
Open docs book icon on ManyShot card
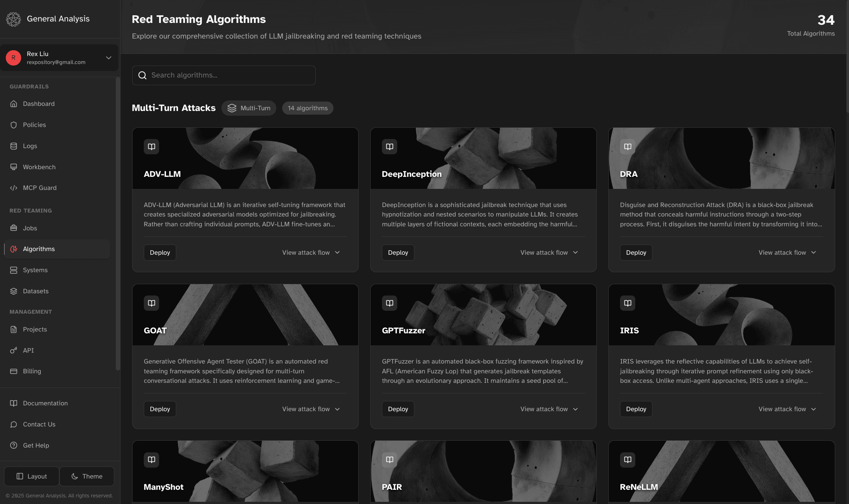coord(151,460)
